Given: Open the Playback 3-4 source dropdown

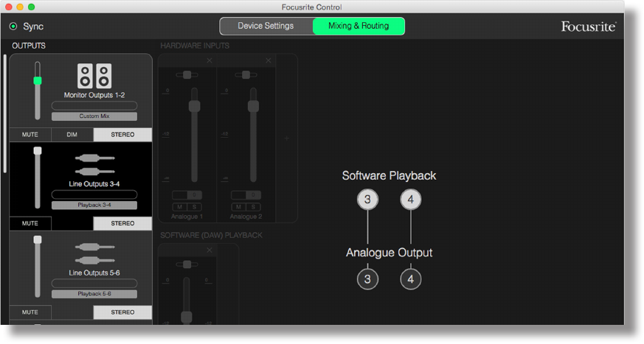Looking at the screenshot, I should [94, 205].
